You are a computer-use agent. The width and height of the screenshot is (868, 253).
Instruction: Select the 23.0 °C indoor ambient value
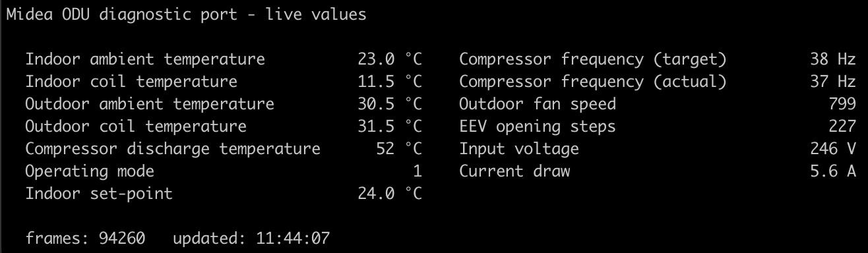[x=390, y=60]
